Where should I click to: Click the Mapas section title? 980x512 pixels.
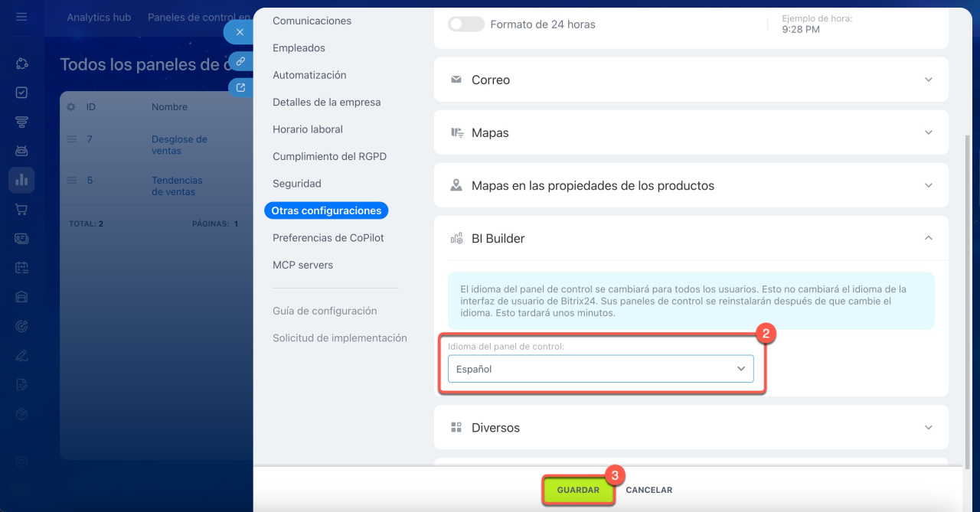tap(490, 132)
